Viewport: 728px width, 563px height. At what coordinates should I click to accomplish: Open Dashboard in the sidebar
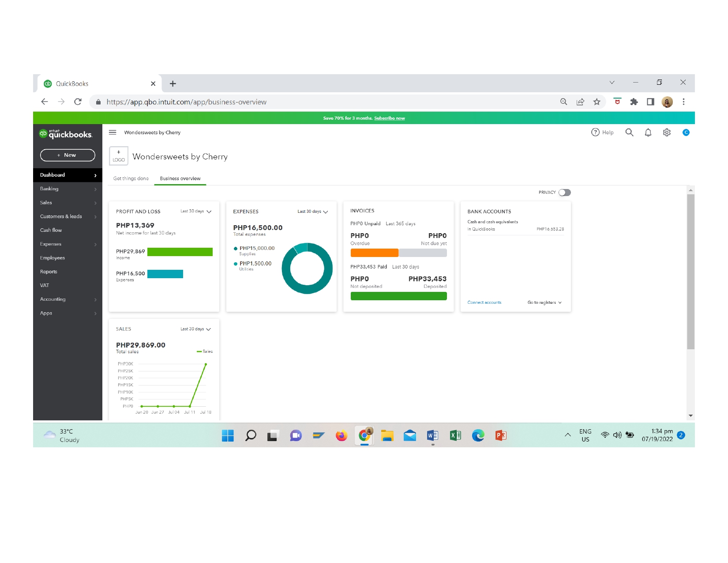tap(68, 175)
